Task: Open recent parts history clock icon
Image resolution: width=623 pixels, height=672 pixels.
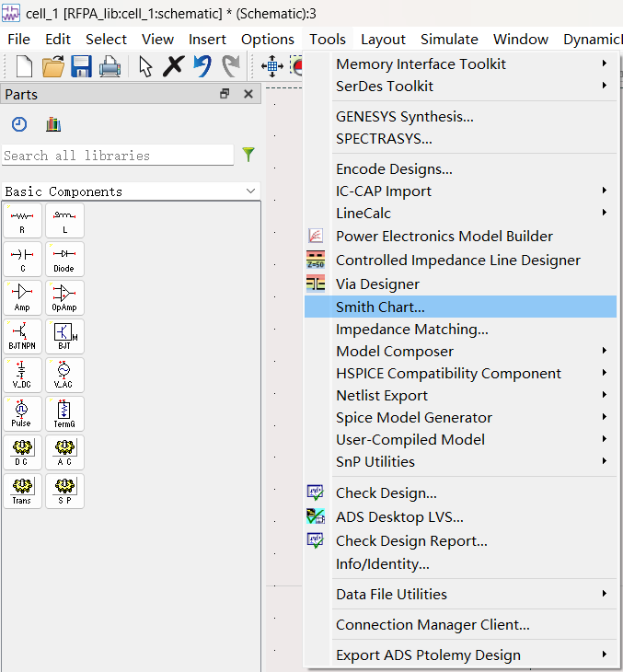Action: pos(18,124)
